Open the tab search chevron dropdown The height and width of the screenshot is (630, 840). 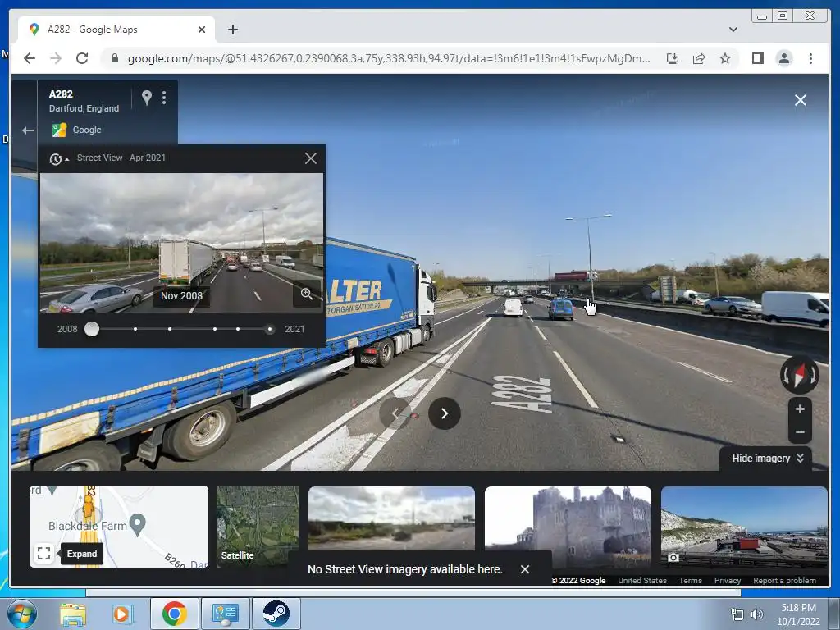click(x=733, y=30)
